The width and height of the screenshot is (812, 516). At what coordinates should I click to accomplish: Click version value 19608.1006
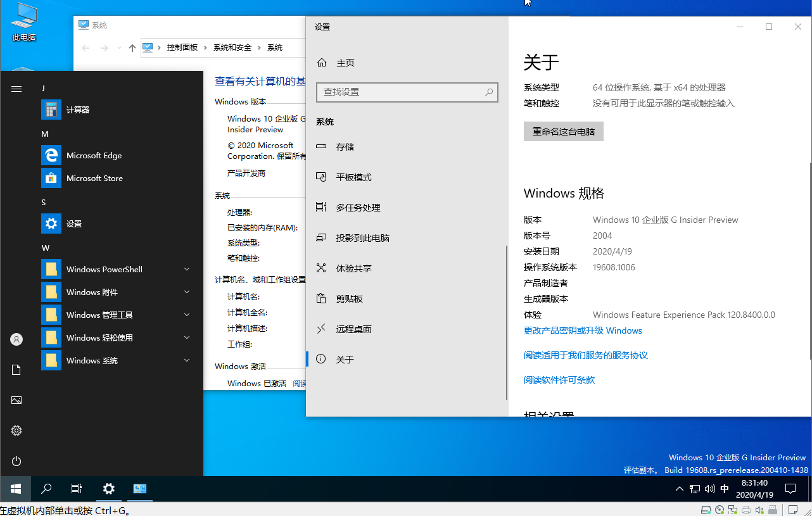coord(614,267)
